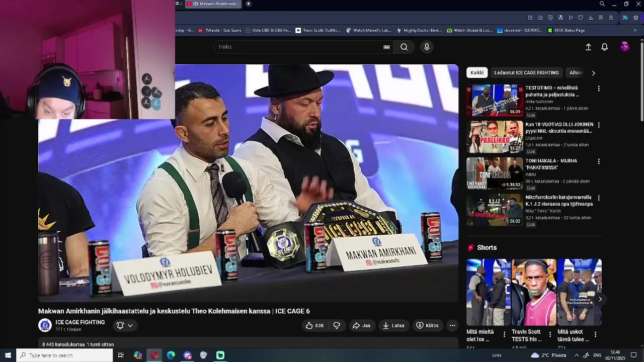The image size is (644, 362).
Task: Select Ladannut ICE CAGE FIGHTING filter chip
Action: pyautogui.click(x=526, y=73)
